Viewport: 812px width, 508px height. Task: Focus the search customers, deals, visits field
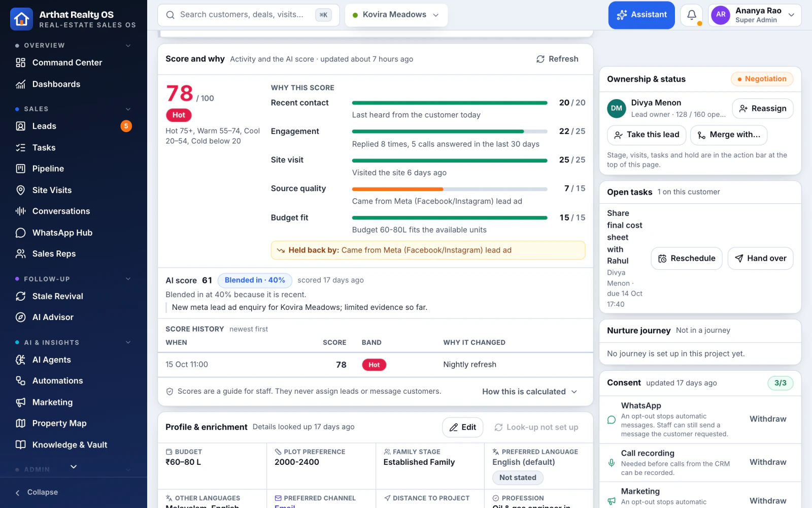[x=249, y=15]
